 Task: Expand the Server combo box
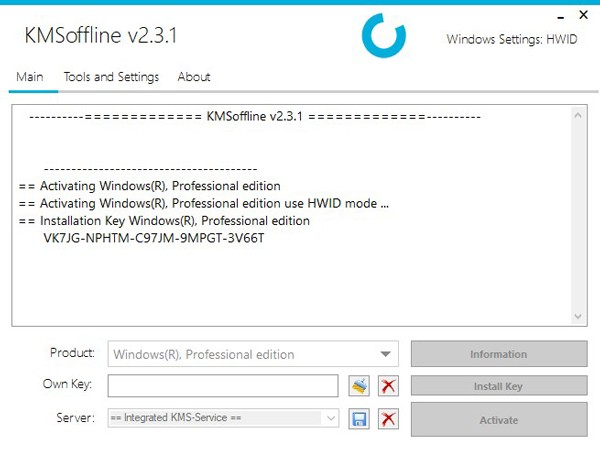pos(331,419)
